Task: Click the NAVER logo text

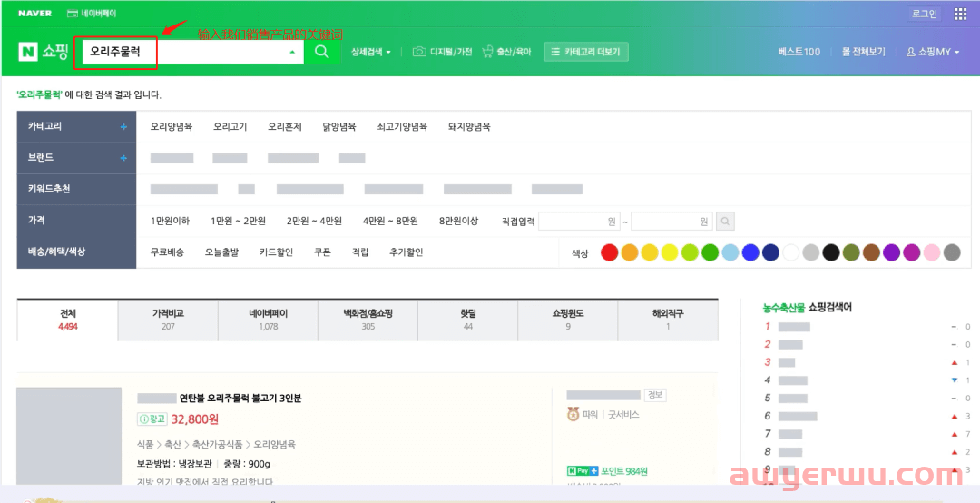Action: 35,13
